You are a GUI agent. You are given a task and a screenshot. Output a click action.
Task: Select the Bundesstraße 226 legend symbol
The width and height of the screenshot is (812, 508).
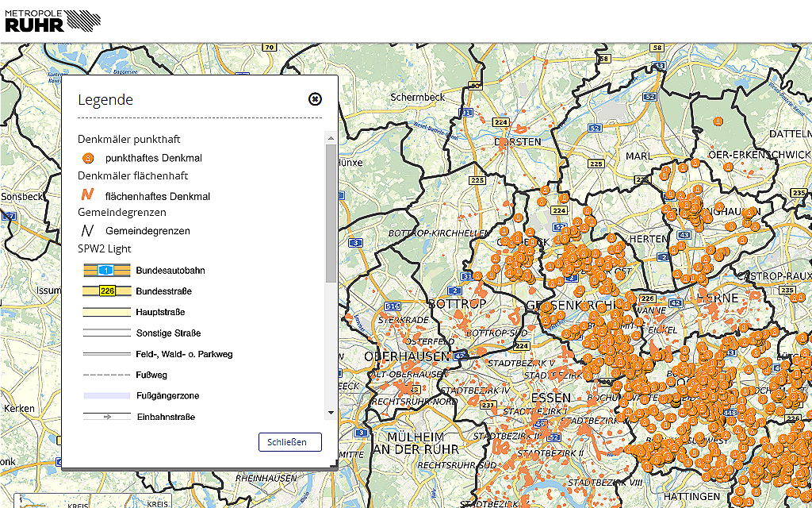[107, 291]
